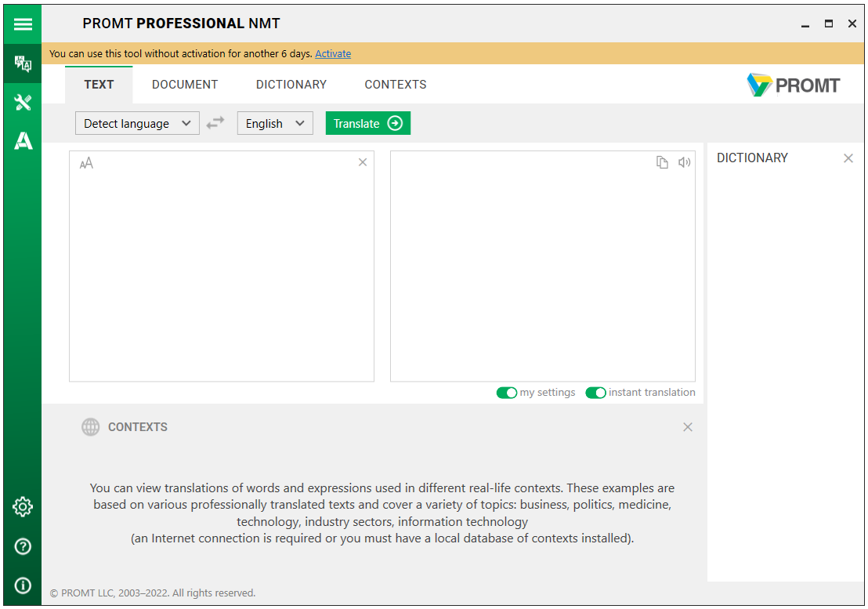Screen dimensions: 868x609
Task: Switch to the TEXT tab
Action: (x=99, y=85)
